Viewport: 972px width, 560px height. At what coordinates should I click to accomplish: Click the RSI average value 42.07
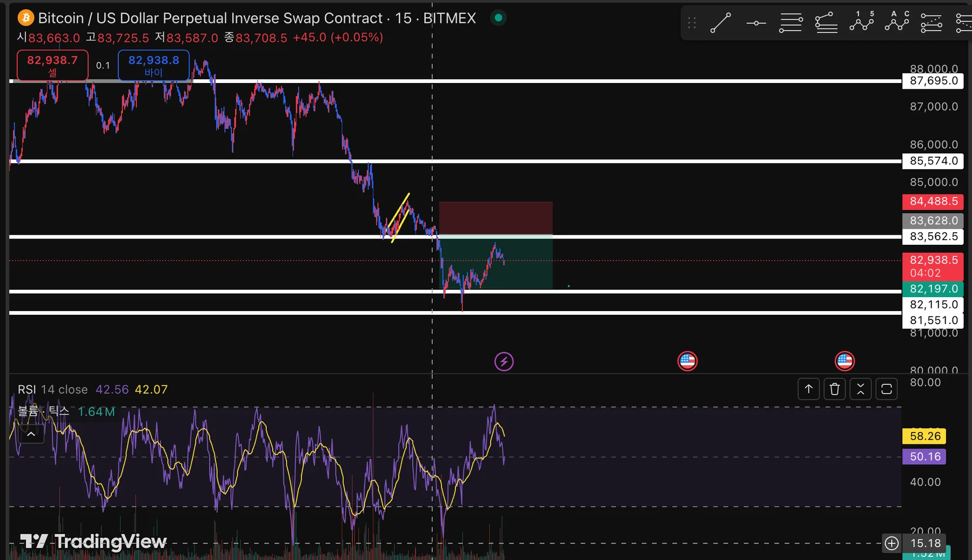point(151,389)
